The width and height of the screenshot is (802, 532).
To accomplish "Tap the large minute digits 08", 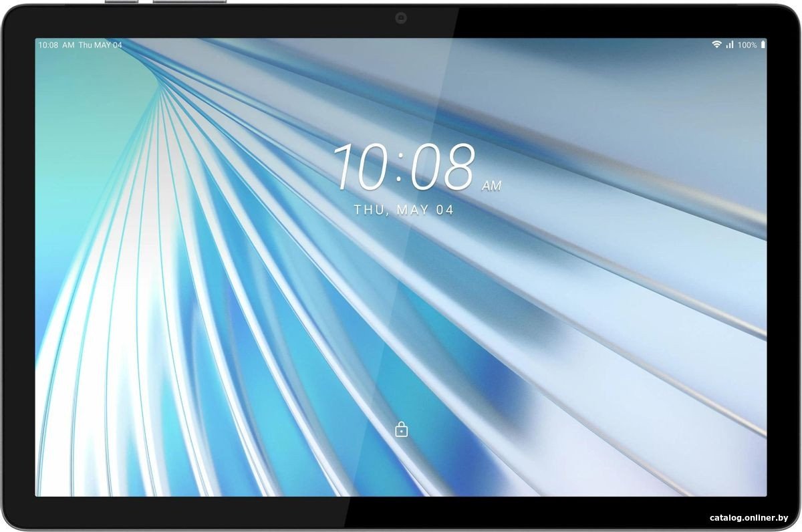I will pos(442,167).
